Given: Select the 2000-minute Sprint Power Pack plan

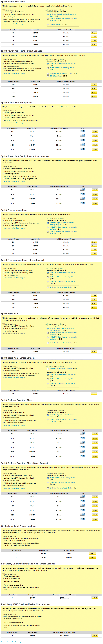Looking at the screenshot, I should pyautogui.click(x=94, y=44).
